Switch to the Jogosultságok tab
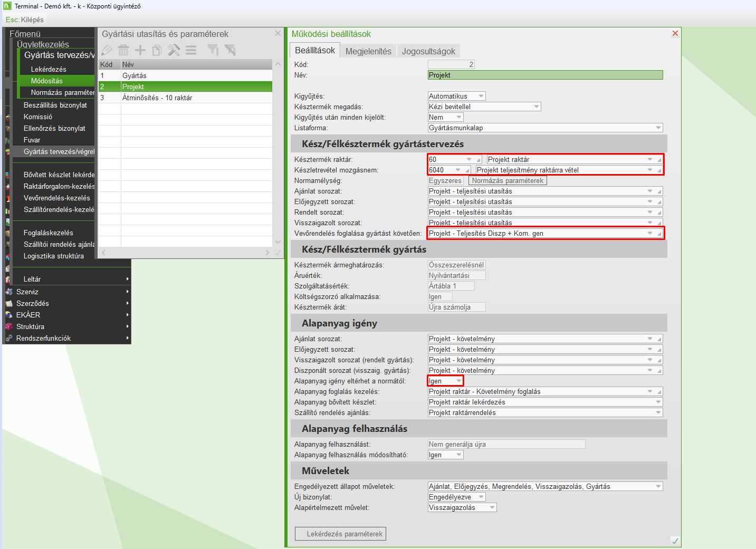This screenshot has height=549, width=756. coord(428,51)
